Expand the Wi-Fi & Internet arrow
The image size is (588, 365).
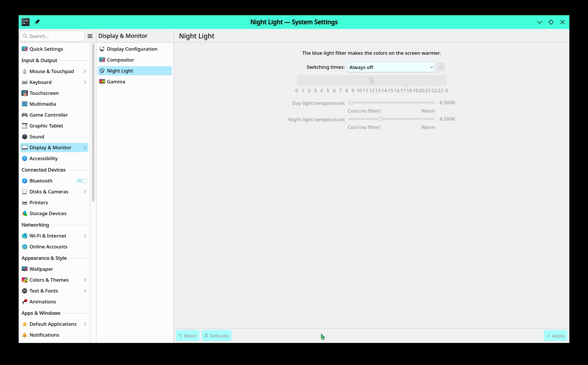pyautogui.click(x=85, y=236)
